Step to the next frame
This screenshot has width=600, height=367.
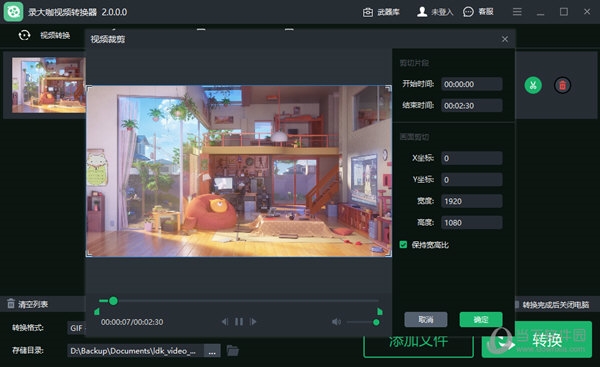[253, 322]
